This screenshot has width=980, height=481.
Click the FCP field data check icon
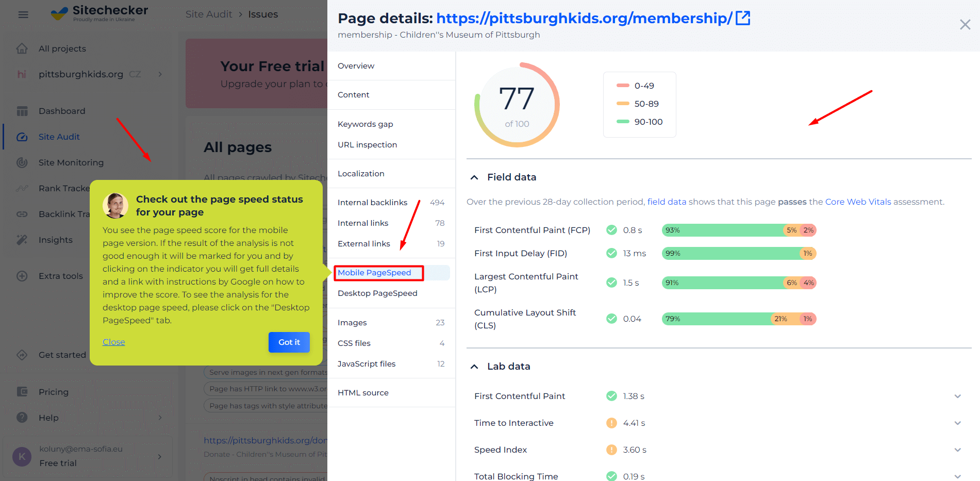point(611,230)
